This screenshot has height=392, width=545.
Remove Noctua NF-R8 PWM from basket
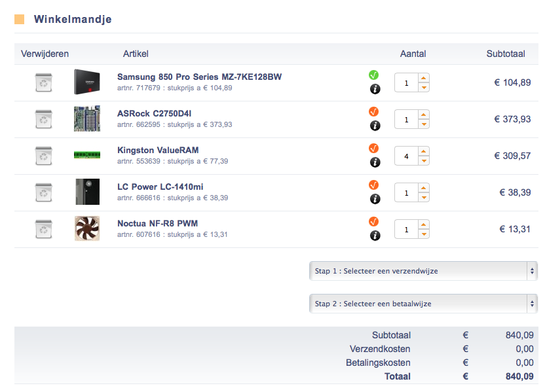click(x=44, y=229)
